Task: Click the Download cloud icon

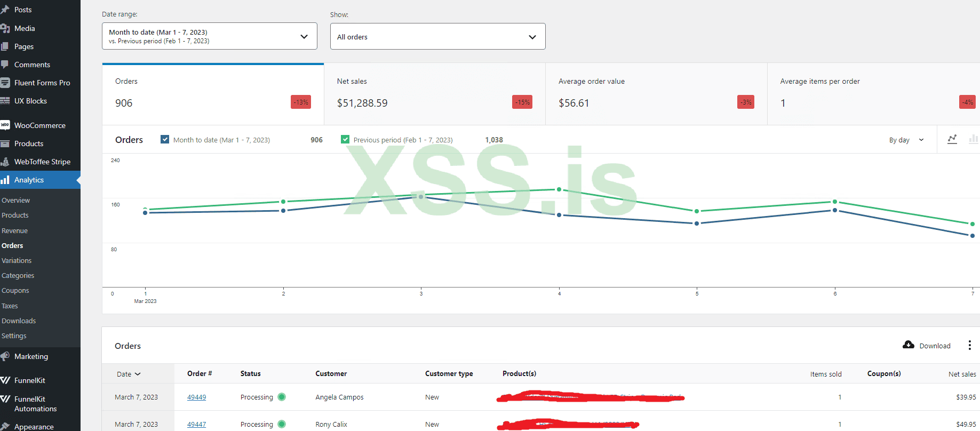Action: [909, 345]
